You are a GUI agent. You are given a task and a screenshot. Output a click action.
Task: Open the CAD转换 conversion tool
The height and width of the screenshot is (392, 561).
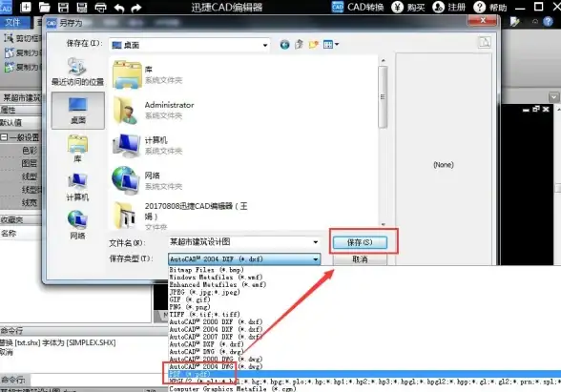(x=358, y=7)
